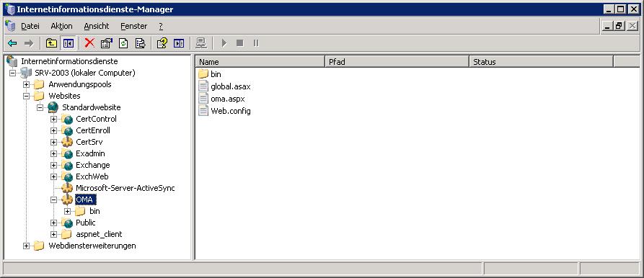Select the CertEnroll tree label
This screenshot has width=644, height=278.
coord(93,130)
